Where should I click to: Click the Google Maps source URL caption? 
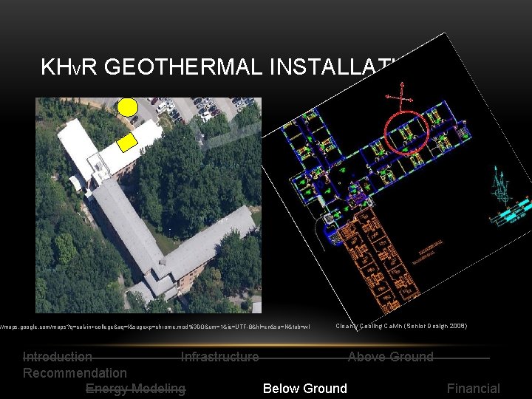tap(154, 327)
